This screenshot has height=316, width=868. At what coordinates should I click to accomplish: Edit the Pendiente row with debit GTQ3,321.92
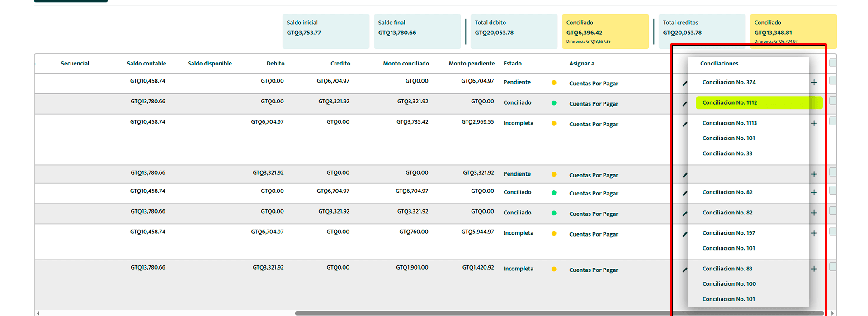[x=684, y=175]
